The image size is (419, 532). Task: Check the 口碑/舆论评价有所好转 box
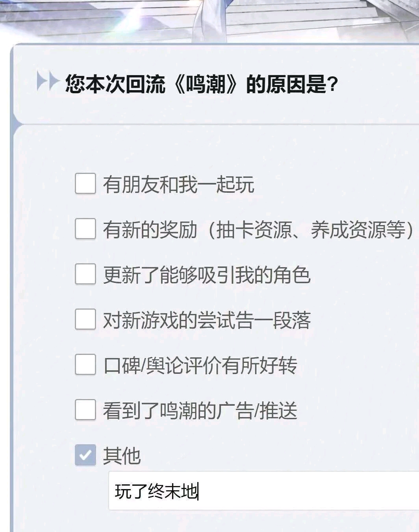[85, 365]
